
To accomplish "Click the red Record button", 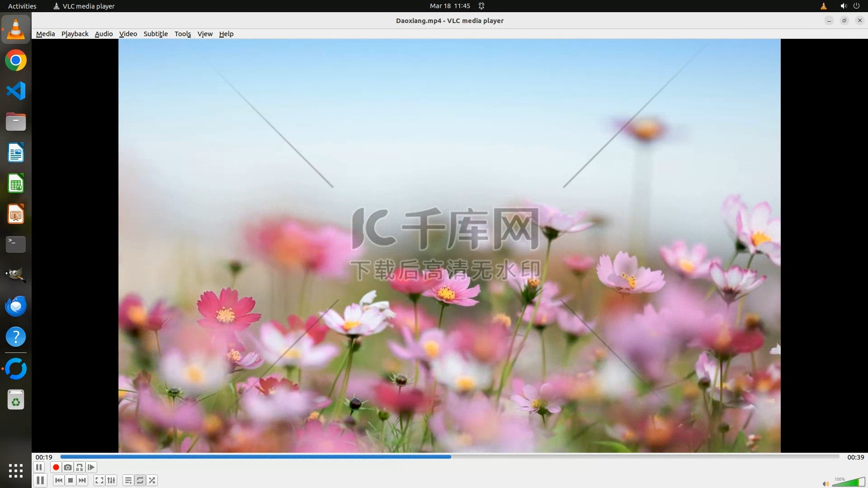I will click(56, 467).
